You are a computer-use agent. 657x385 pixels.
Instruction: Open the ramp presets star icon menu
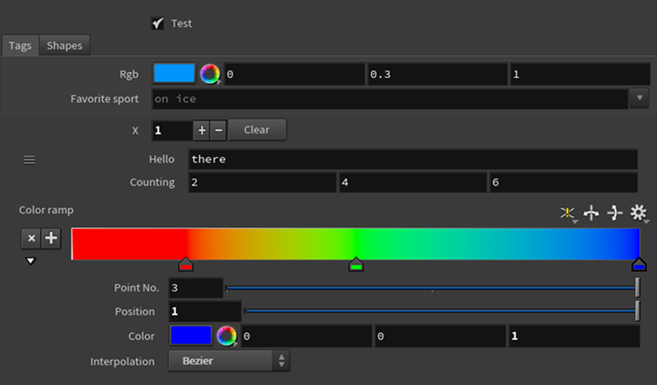pos(568,213)
